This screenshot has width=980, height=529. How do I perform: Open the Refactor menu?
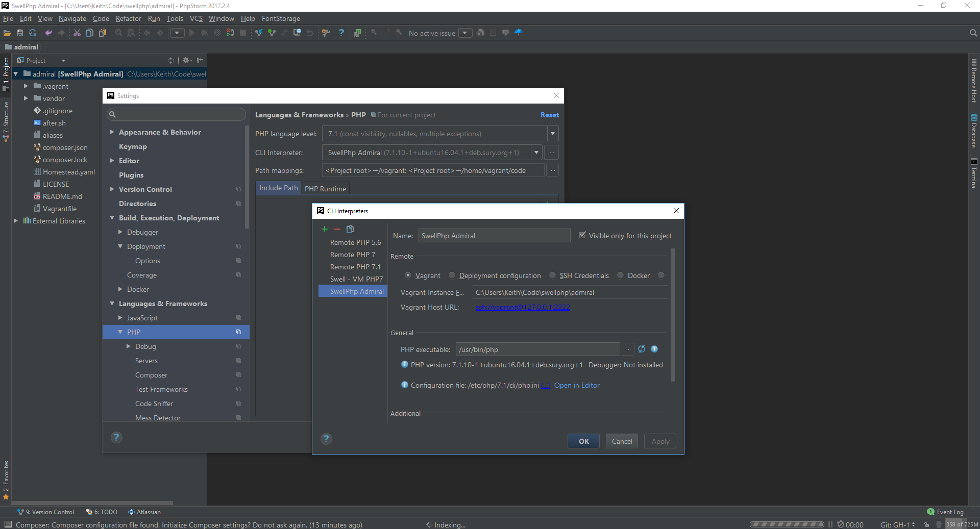tap(128, 18)
